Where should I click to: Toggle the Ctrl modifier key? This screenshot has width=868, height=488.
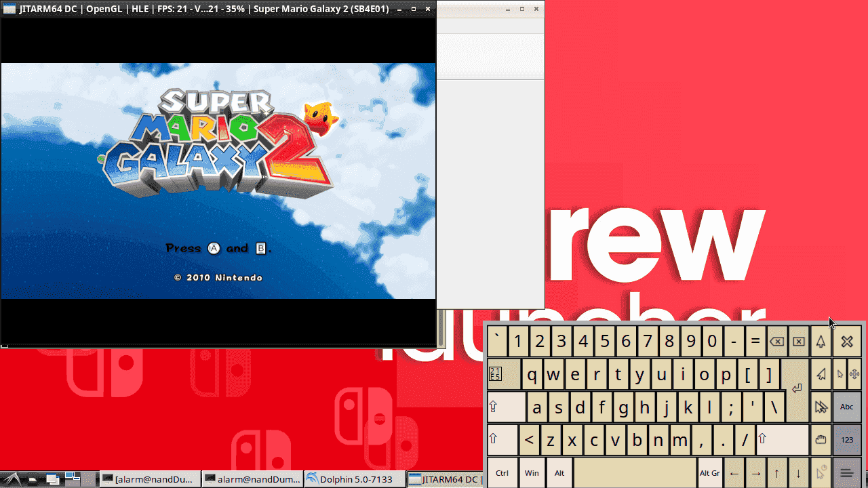[502, 473]
